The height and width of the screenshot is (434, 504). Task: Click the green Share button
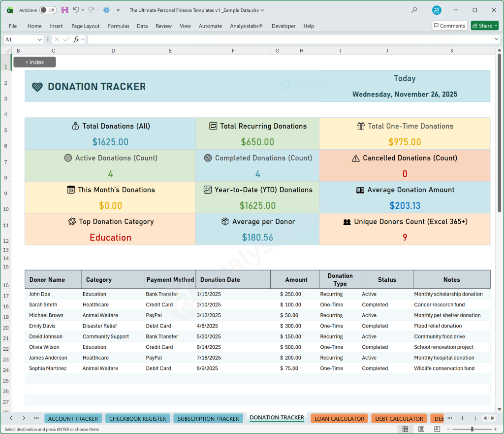pyautogui.click(x=484, y=25)
